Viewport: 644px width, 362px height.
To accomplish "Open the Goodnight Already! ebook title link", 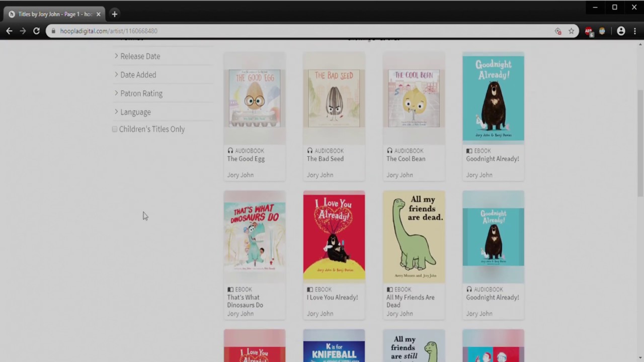I will pos(493,159).
